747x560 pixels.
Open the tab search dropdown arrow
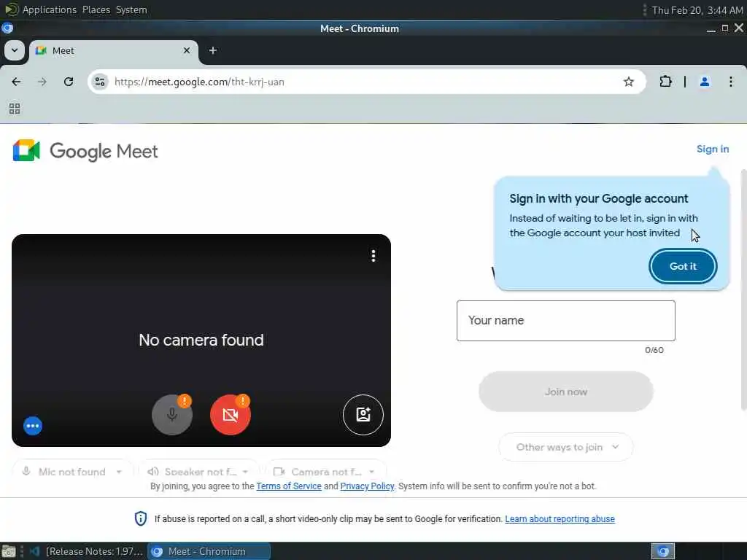pyautogui.click(x=15, y=50)
